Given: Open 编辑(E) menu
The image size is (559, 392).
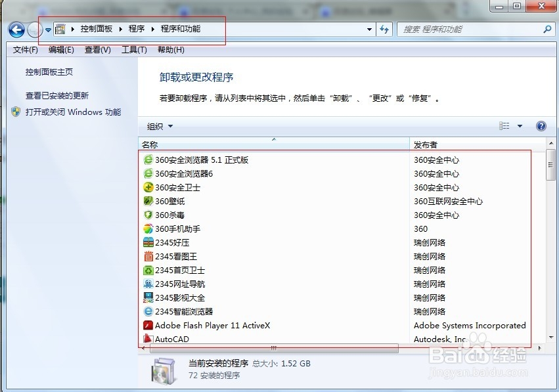Looking at the screenshot, I should coord(61,50).
